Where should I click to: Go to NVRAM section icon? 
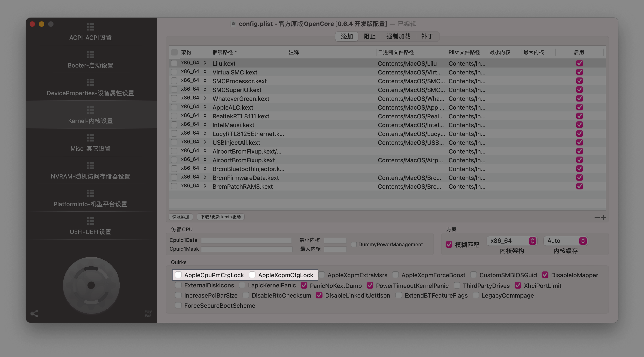(90, 165)
